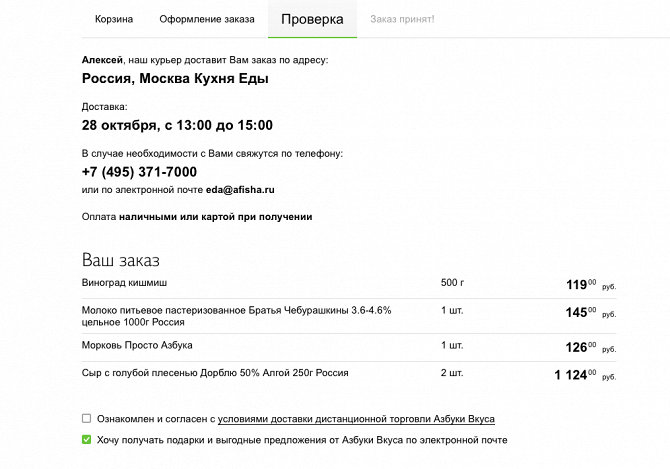Select the Молоко питьевое Братья Чебурашкины item
Screen dimensions: 670x469
click(x=236, y=316)
